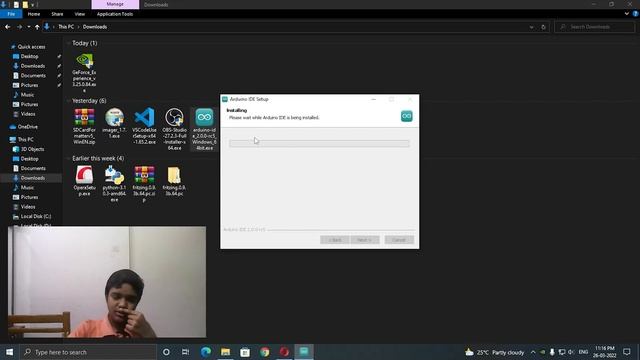Go back in File Explorer navigation
640x360 pixels.
click(8, 27)
